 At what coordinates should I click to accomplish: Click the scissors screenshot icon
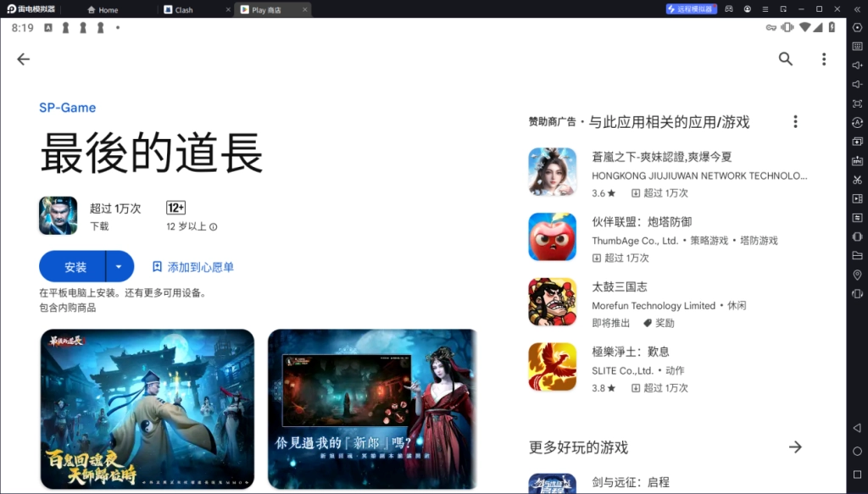[858, 180]
